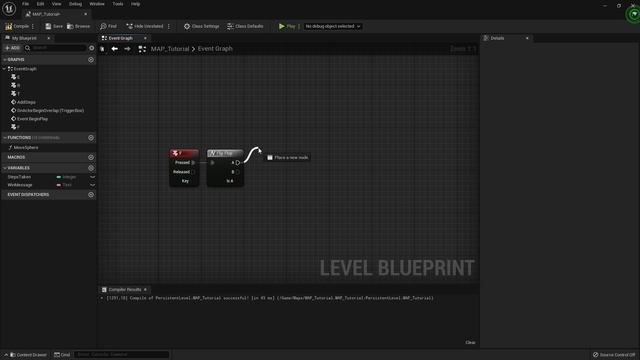Image resolution: width=640 pixels, height=360 pixels.
Task: Click Event Graph in the breadcrumb
Action: click(x=215, y=49)
